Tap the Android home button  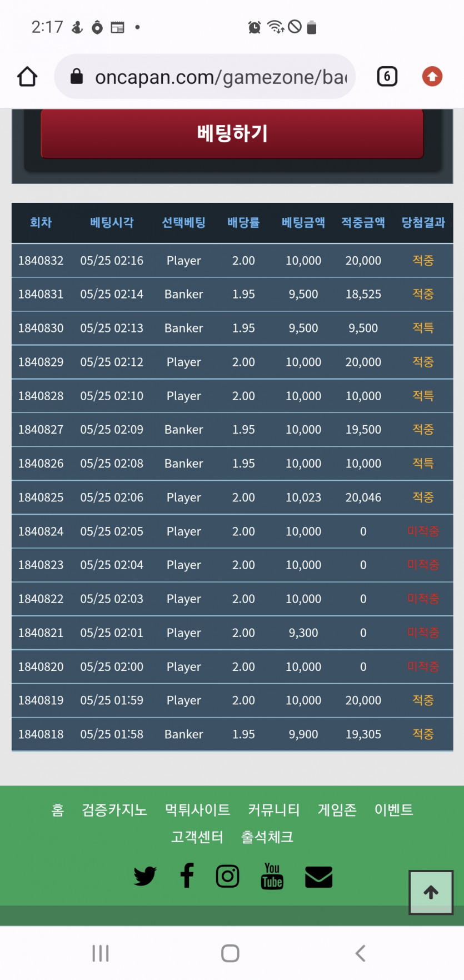coord(230,953)
